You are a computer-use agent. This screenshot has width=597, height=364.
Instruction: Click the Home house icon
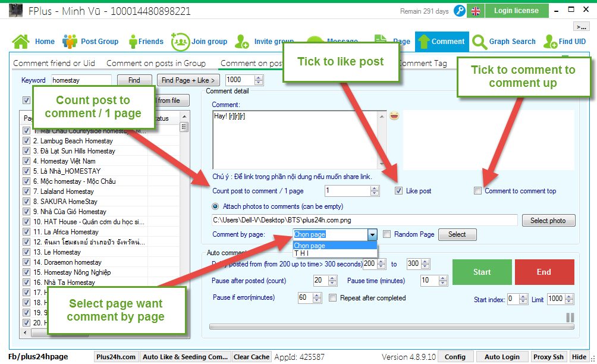21,42
